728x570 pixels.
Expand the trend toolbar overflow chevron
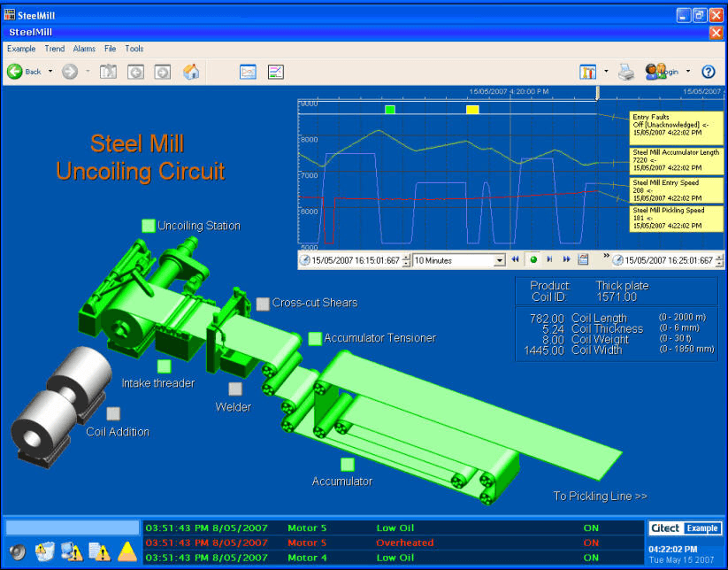click(606, 256)
